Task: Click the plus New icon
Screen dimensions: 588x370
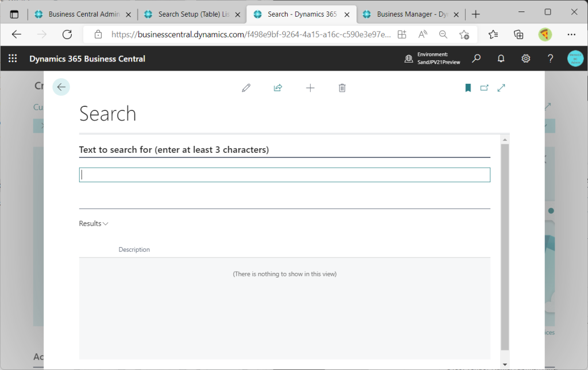Action: [x=310, y=88]
